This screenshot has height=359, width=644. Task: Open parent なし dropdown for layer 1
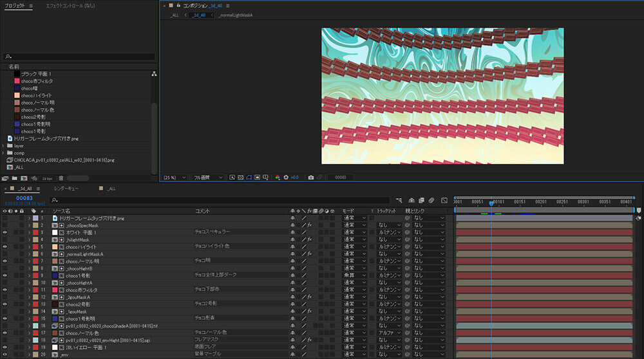[x=429, y=218]
